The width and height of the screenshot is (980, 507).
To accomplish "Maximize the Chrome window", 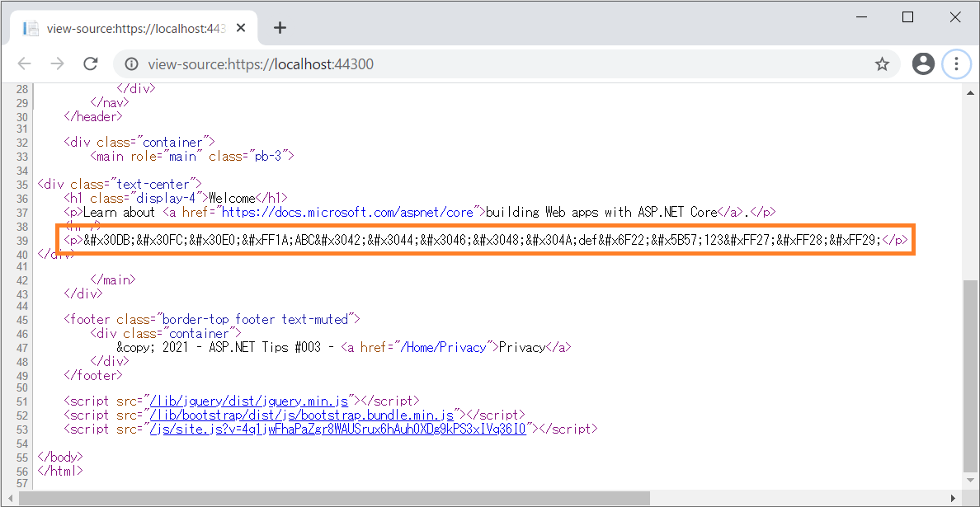I will click(x=907, y=17).
